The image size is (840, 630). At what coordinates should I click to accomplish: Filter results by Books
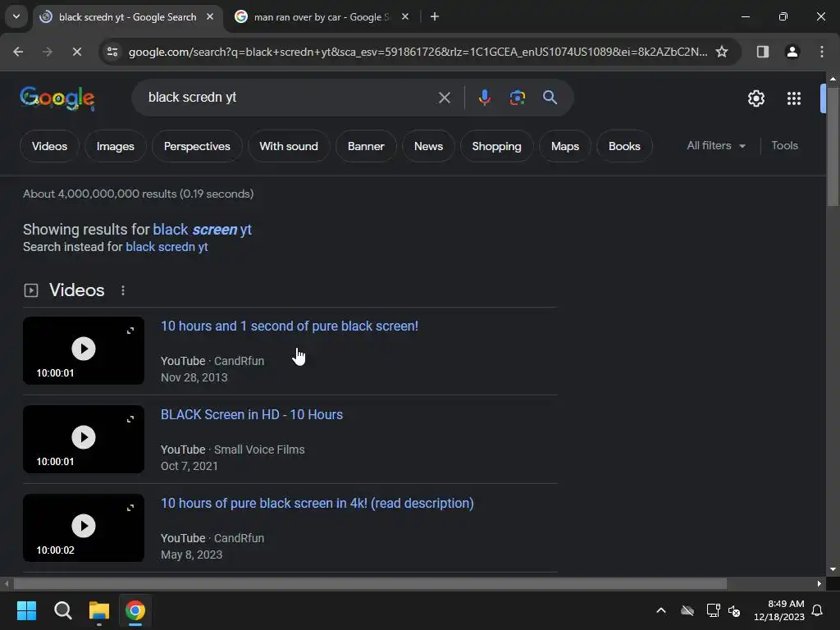coord(624,146)
